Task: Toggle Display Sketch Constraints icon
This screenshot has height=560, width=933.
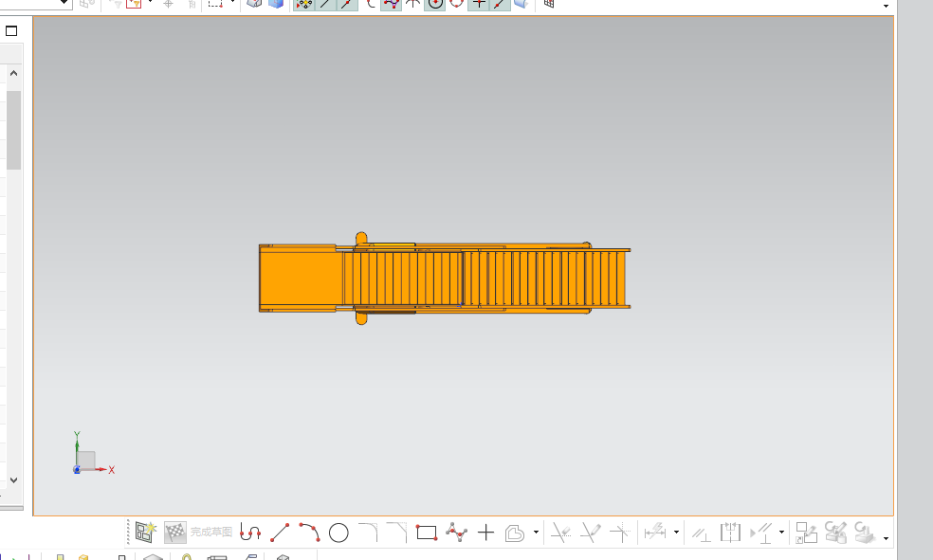Action: coord(761,533)
